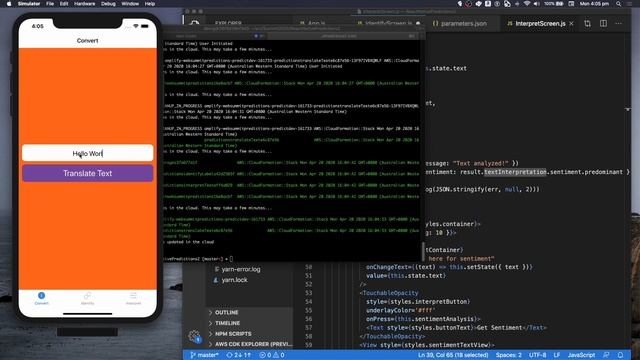Click the Convert title in simulator header
Viewport: 640px width, 360px height.
tap(87, 40)
